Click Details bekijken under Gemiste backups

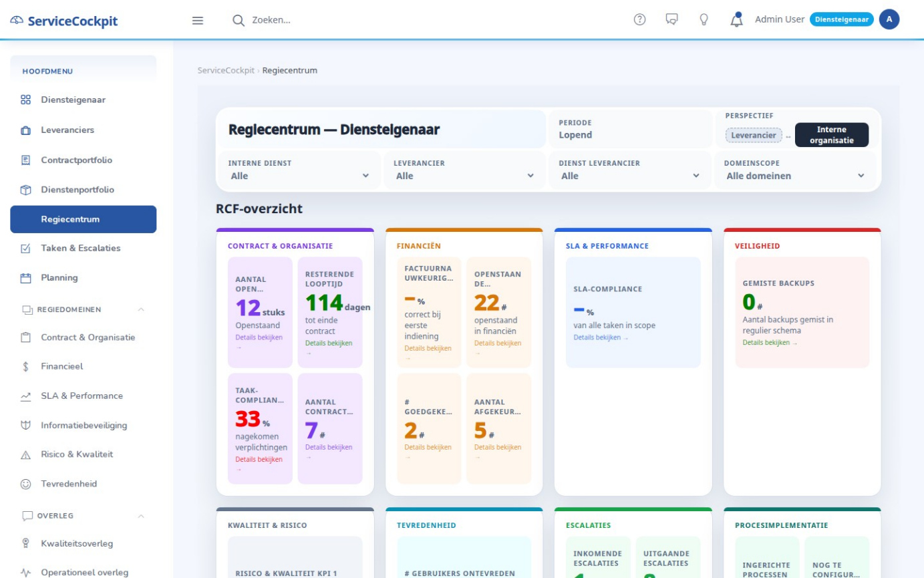(770, 343)
